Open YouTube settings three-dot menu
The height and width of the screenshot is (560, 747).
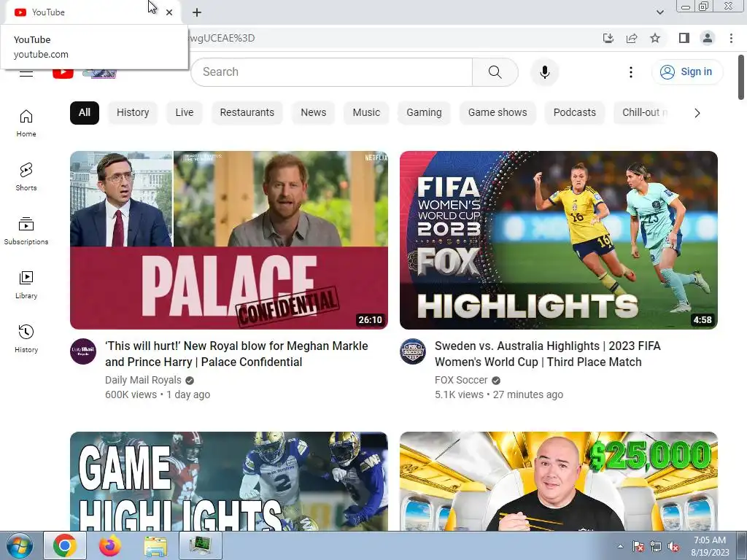(631, 72)
